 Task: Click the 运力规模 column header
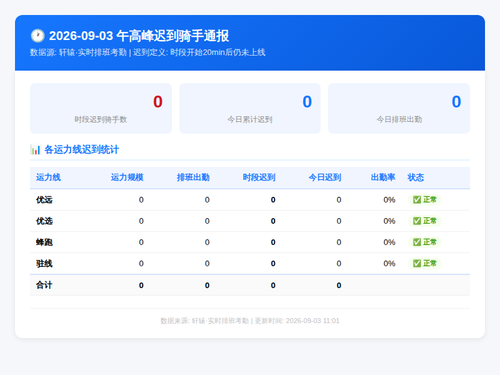tap(127, 177)
